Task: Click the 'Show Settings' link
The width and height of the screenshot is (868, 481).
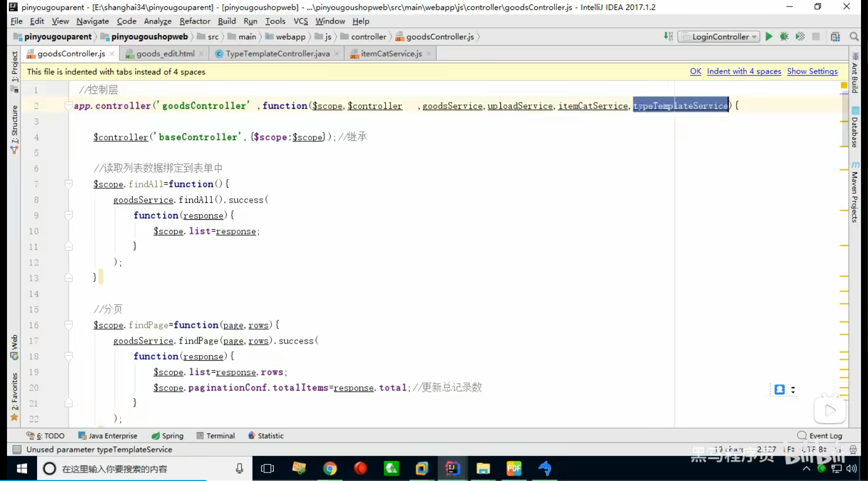Action: (x=812, y=71)
